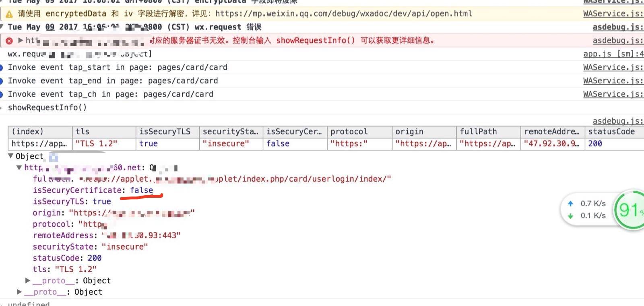Viewport: 644px width, 306px height.
Task: Sort table by the tls column header
Action: point(104,132)
